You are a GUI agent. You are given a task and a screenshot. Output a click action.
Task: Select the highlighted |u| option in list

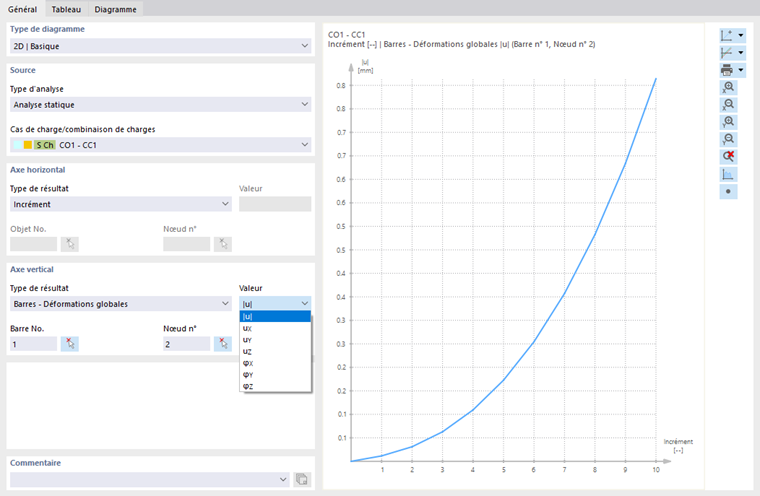point(275,317)
